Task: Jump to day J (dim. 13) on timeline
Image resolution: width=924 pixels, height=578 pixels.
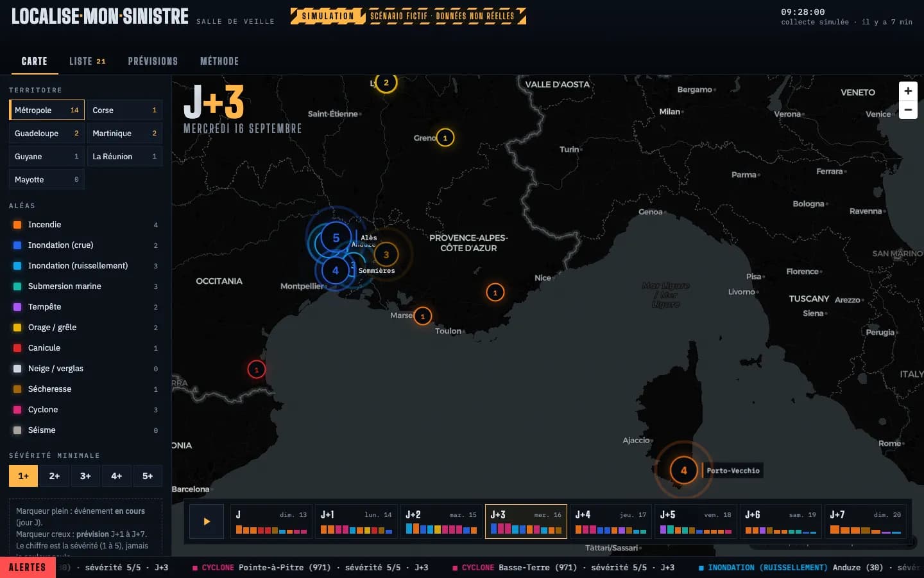Action: (271, 521)
